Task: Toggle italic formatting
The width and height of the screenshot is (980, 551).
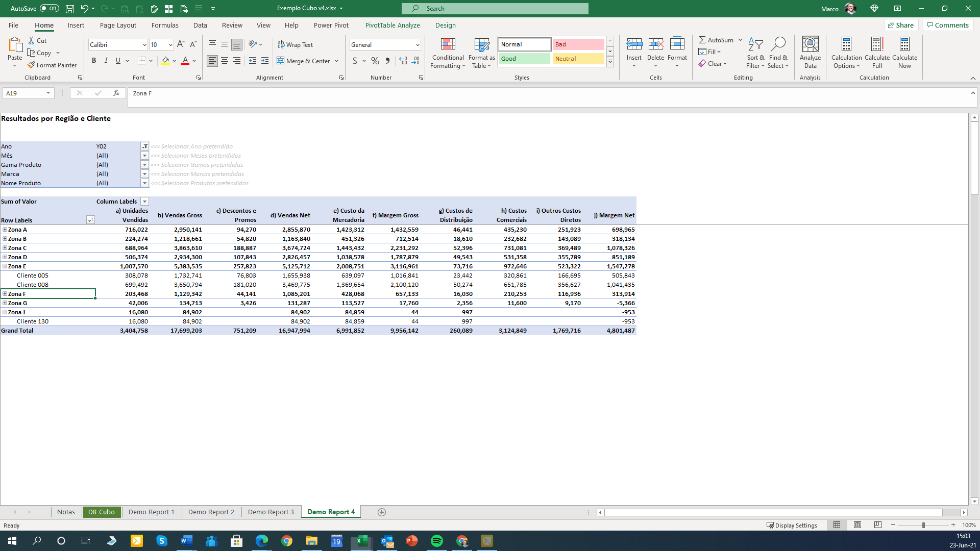Action: 106,61
